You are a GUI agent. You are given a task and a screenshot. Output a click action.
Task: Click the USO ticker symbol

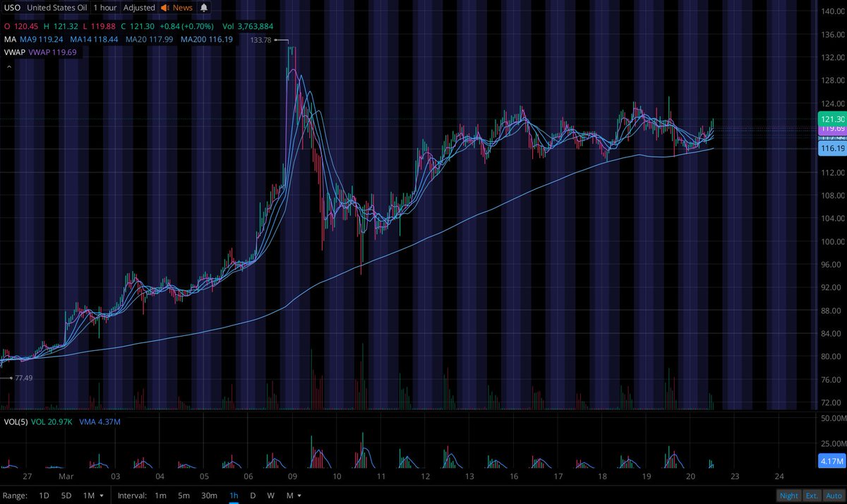click(x=11, y=8)
